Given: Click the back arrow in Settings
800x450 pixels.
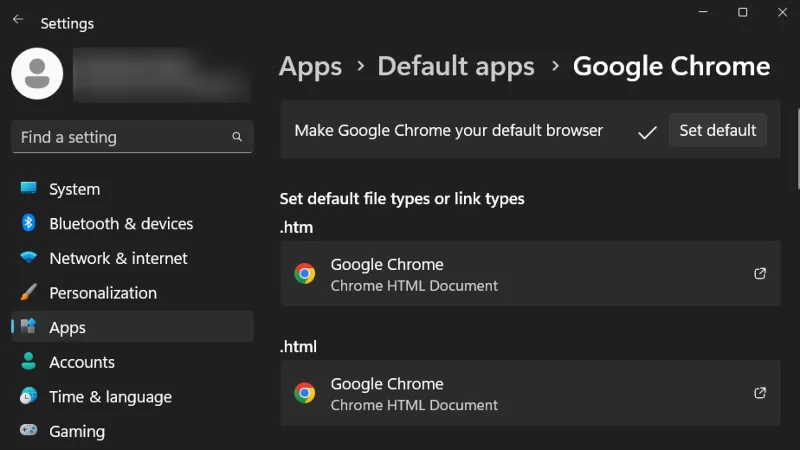Looking at the screenshot, I should tap(18, 19).
